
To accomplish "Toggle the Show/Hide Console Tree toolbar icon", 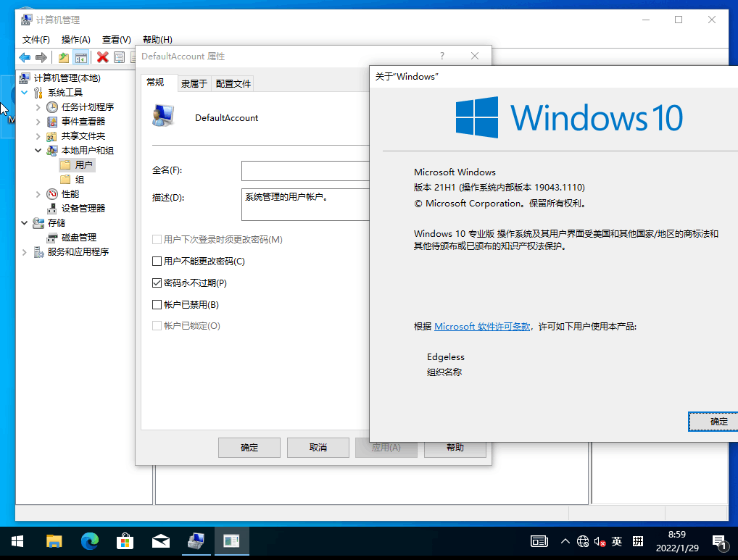I will [x=81, y=57].
